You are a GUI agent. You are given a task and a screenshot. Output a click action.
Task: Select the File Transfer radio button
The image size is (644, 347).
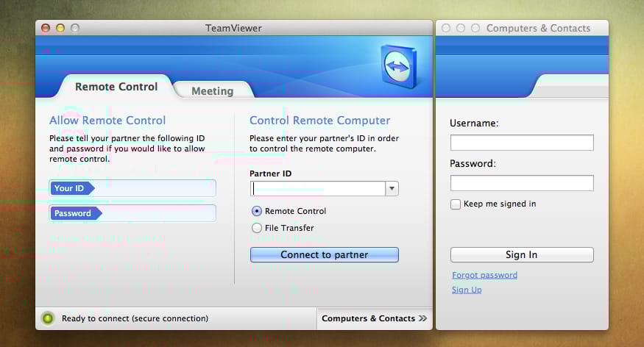(256, 228)
